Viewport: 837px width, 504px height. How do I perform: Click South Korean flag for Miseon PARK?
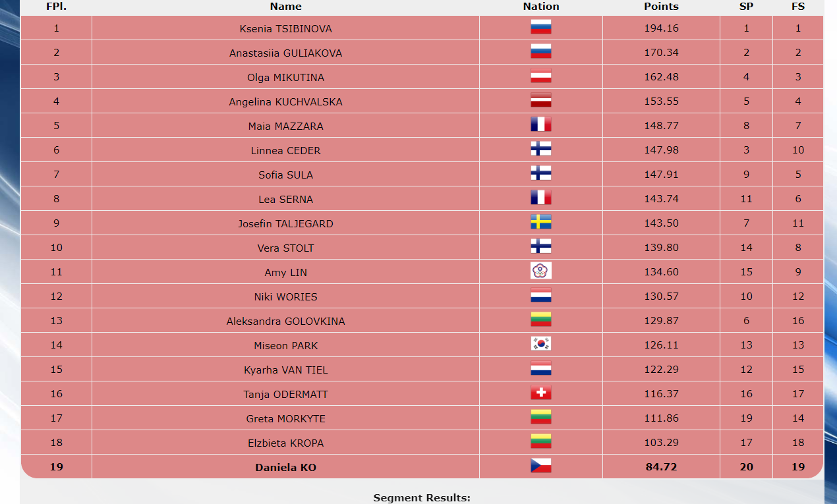point(541,344)
